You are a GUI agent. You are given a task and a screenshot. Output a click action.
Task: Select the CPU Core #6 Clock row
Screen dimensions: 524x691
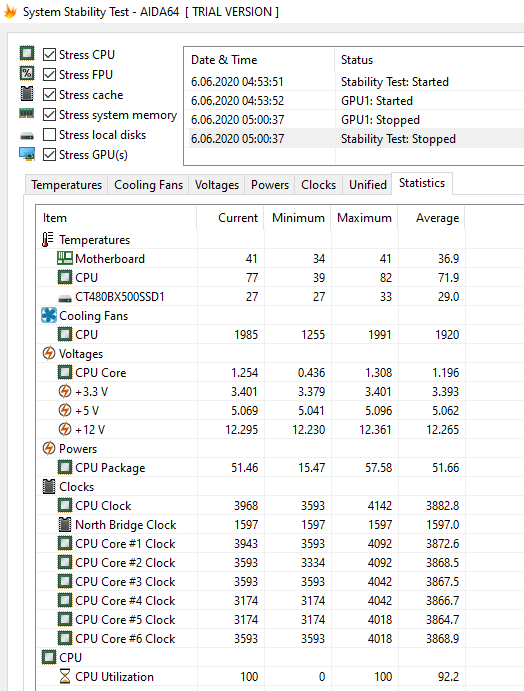(x=251, y=638)
